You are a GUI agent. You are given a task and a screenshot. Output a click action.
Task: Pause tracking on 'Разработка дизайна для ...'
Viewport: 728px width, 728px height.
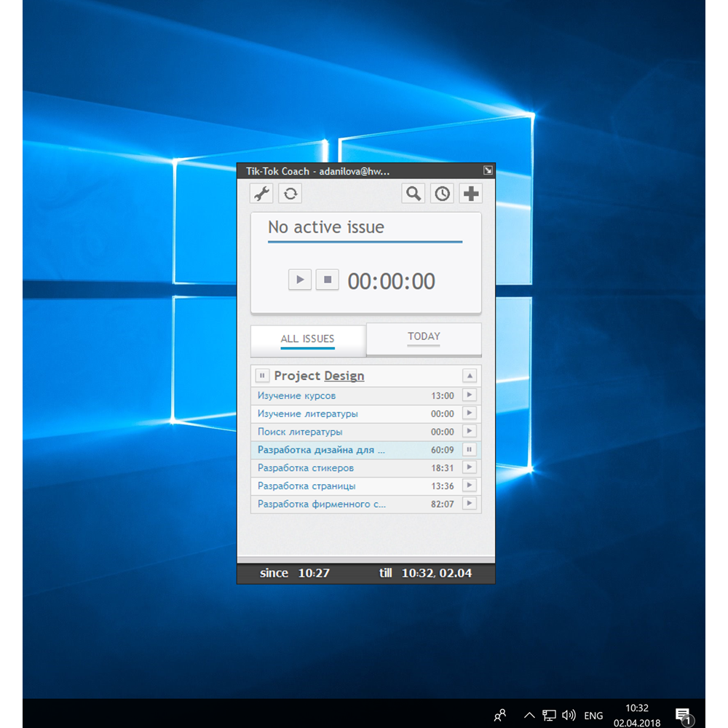pyautogui.click(x=470, y=449)
